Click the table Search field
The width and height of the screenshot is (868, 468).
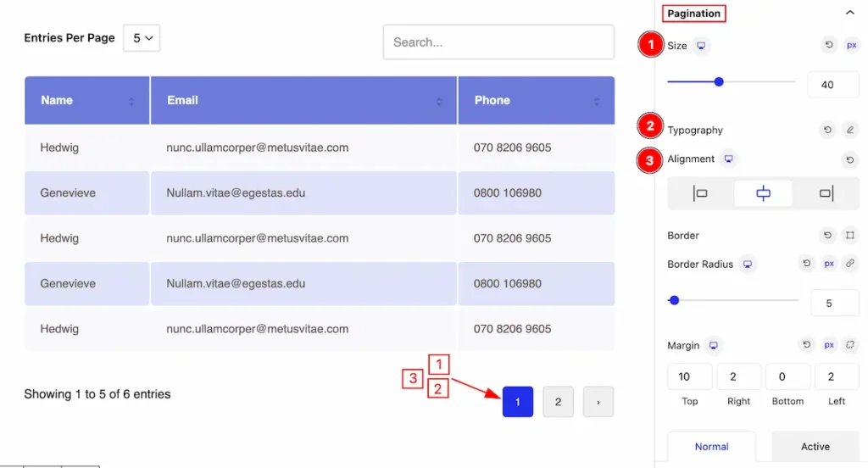pos(498,42)
